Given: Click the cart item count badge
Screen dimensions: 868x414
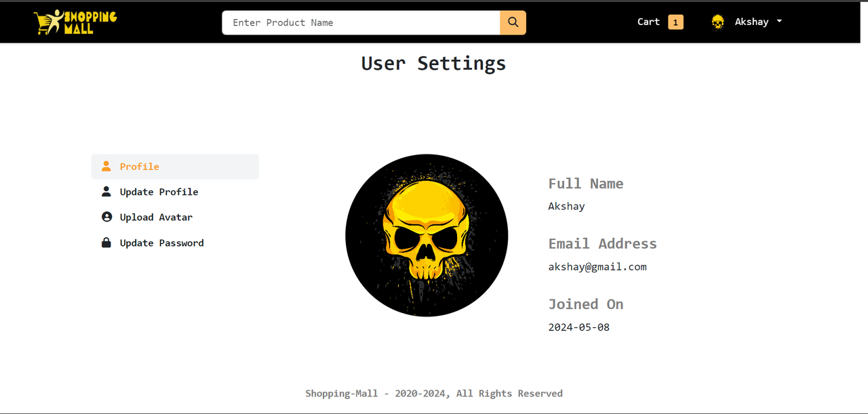Looking at the screenshot, I should point(675,22).
